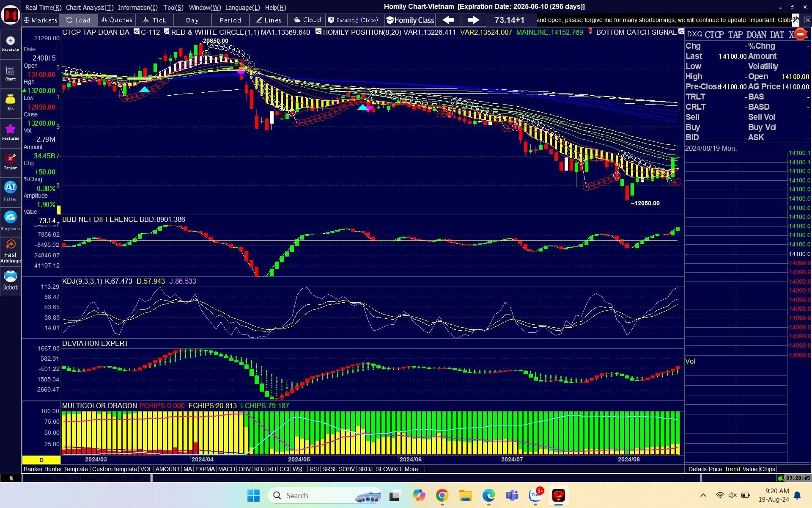Image resolution: width=812 pixels, height=508 pixels.
Task: Open the Quotes toolbar button
Action: coord(116,20)
